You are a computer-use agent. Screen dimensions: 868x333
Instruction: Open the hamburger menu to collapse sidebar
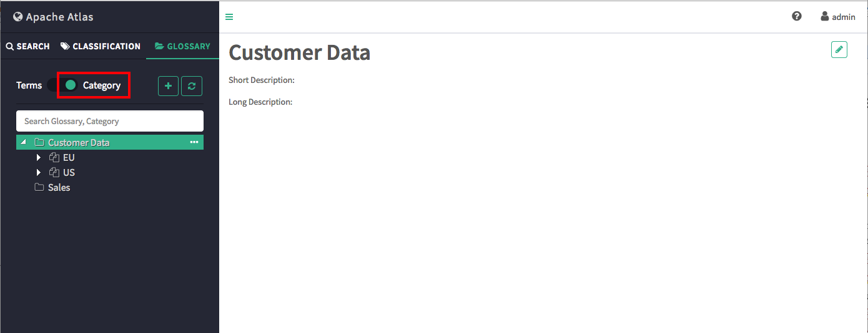click(x=229, y=17)
